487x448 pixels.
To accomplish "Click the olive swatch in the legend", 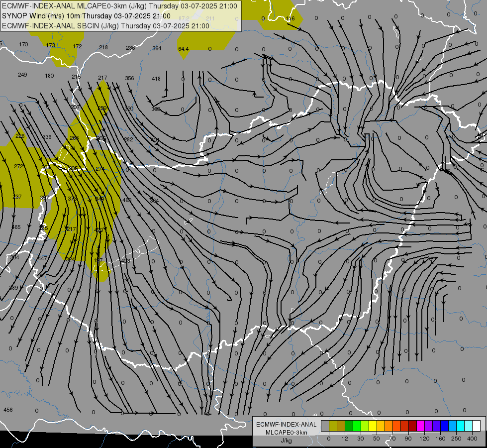I will click(333, 426).
